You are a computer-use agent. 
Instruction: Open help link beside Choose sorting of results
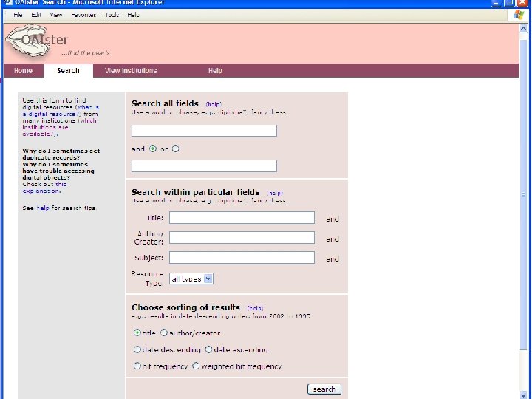(255, 308)
